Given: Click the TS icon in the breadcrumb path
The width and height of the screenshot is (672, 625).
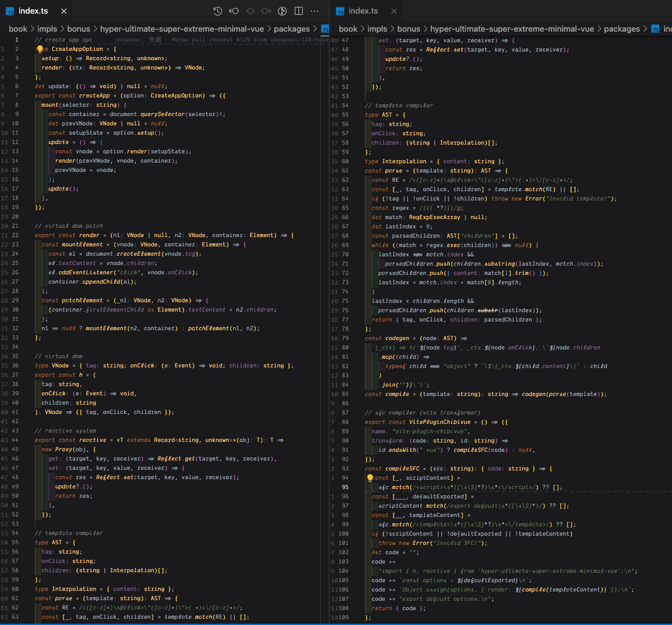Looking at the screenshot, I should point(324,29).
